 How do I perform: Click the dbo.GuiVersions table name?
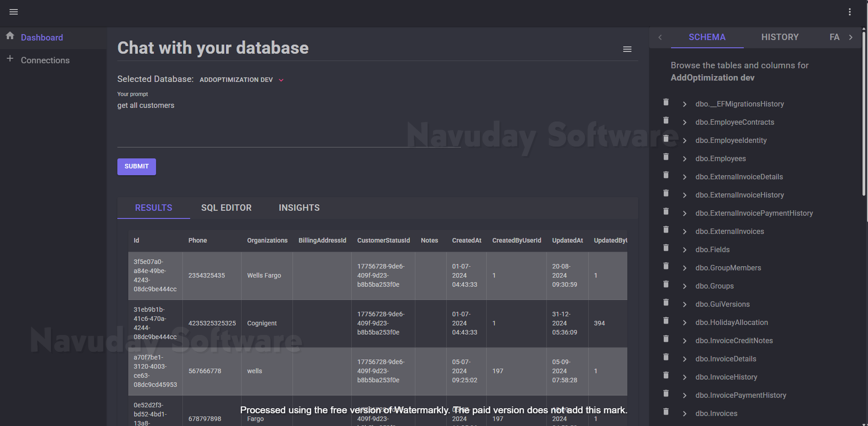722,304
